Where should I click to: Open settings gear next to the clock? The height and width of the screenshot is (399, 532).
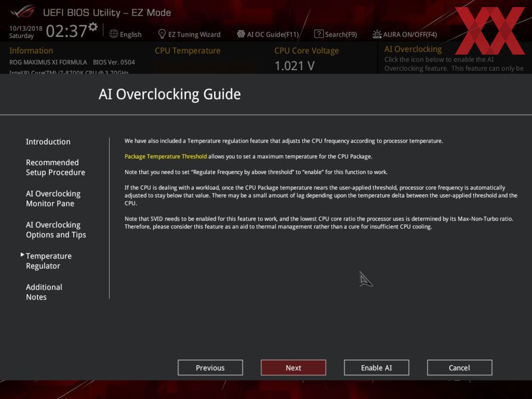[x=93, y=27]
